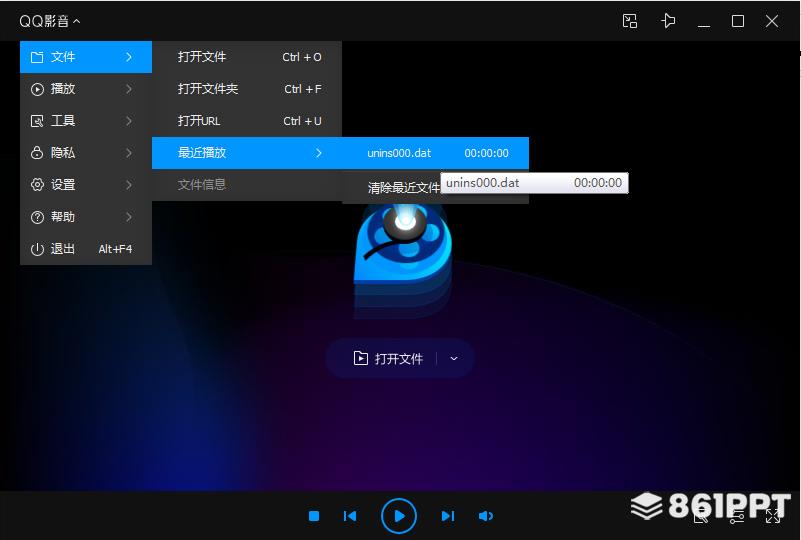
Task: Click the lock icon beside 隐私
Action: coord(37,153)
